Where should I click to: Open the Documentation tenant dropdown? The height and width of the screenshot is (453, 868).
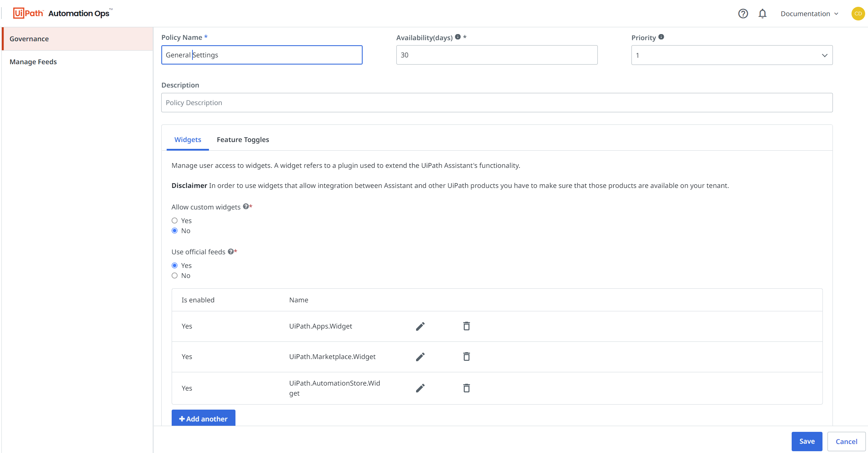click(809, 14)
